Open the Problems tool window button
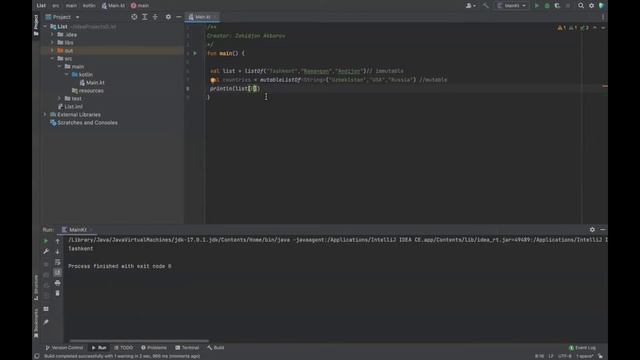The image size is (640, 360). 154,348
